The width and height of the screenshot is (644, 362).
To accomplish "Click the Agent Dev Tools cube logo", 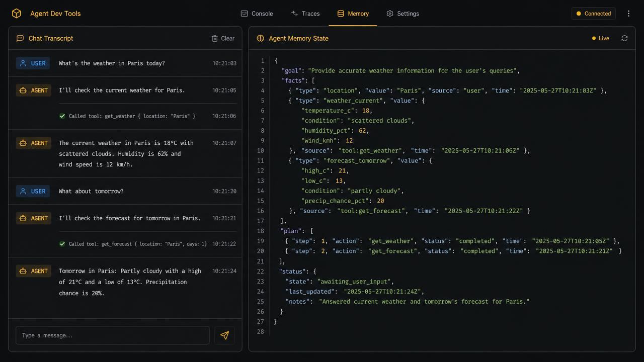I will click(x=17, y=14).
